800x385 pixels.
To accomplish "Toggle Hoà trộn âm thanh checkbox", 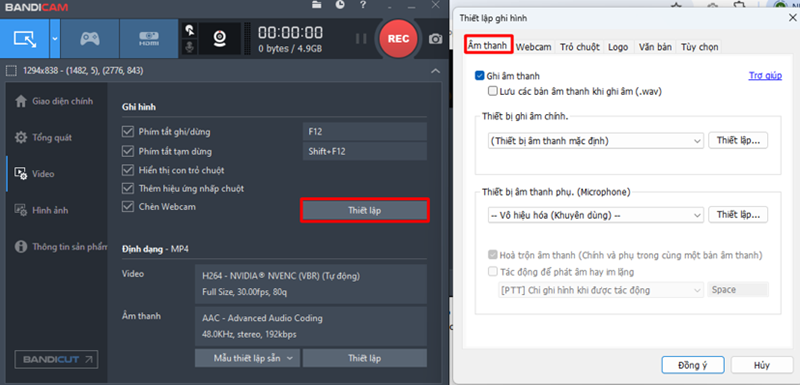I will pos(492,255).
